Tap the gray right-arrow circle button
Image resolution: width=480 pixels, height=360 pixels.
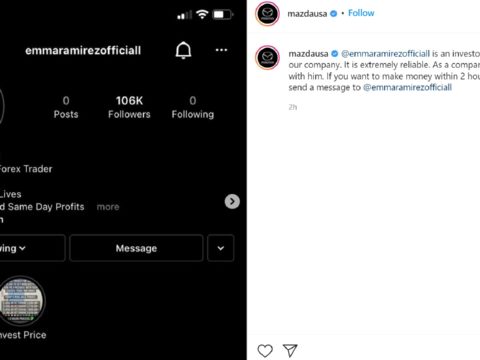click(x=232, y=201)
